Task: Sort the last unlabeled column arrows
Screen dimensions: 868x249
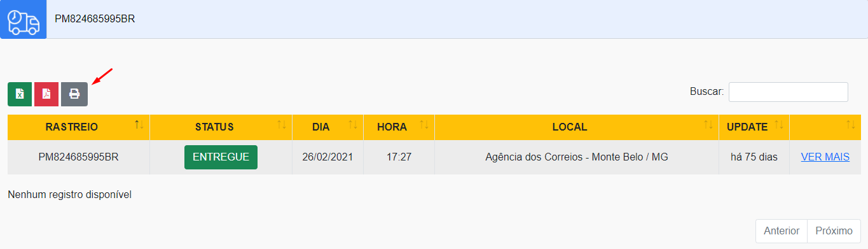Action: click(851, 125)
